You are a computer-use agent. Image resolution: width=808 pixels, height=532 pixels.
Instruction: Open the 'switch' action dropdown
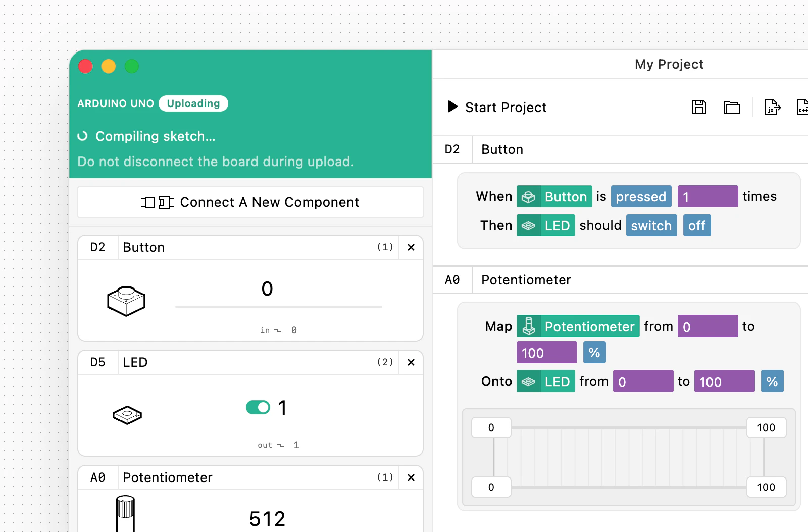pyautogui.click(x=651, y=225)
